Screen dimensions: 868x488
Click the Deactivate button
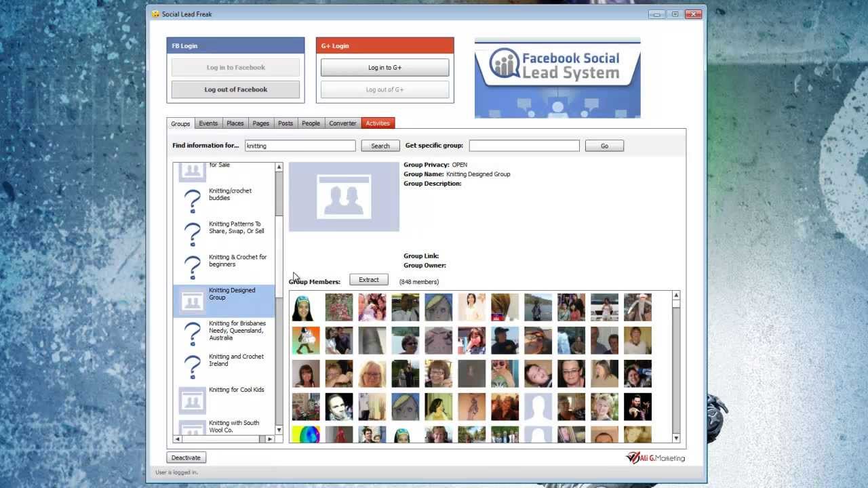point(186,457)
